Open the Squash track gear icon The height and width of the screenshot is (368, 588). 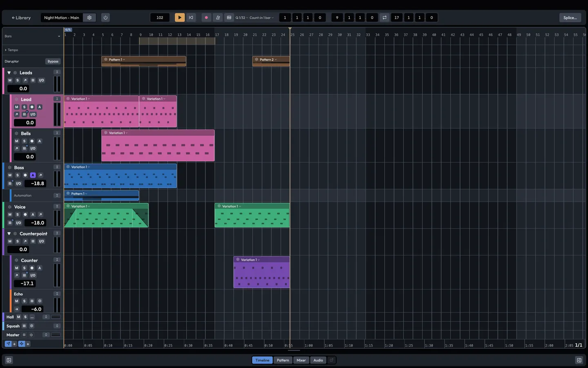(x=31, y=326)
